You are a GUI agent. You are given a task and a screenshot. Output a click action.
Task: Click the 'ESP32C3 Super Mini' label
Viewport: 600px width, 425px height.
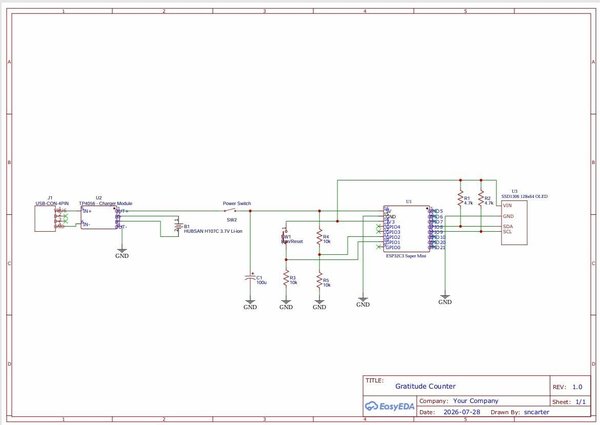click(406, 256)
